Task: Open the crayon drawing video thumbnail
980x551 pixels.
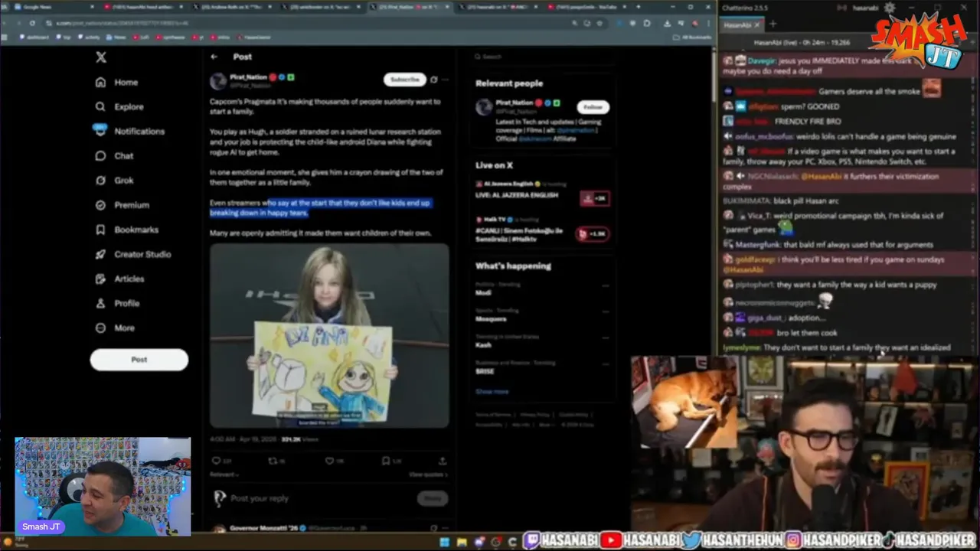Action: 329,335
